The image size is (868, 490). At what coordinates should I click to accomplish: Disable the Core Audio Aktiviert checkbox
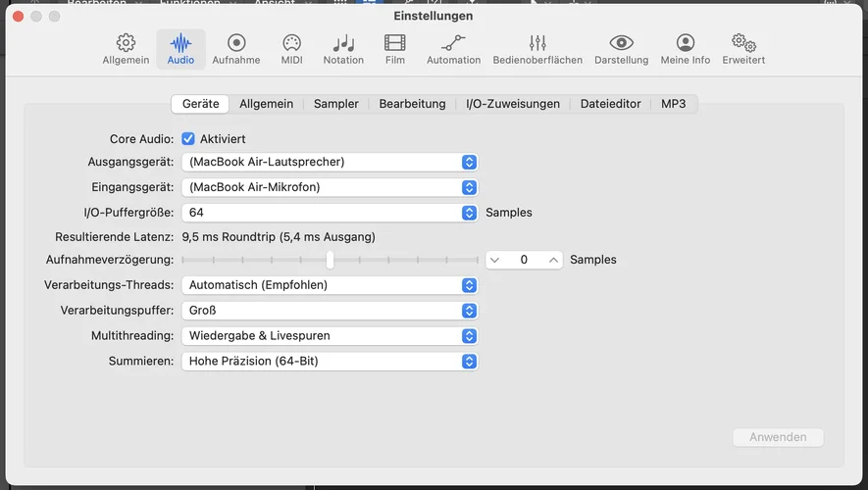(x=188, y=139)
